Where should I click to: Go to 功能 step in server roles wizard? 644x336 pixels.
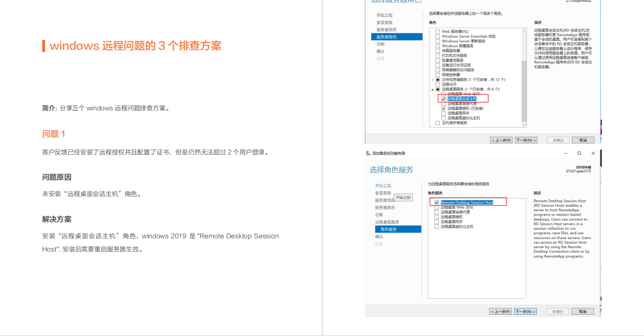(x=380, y=44)
